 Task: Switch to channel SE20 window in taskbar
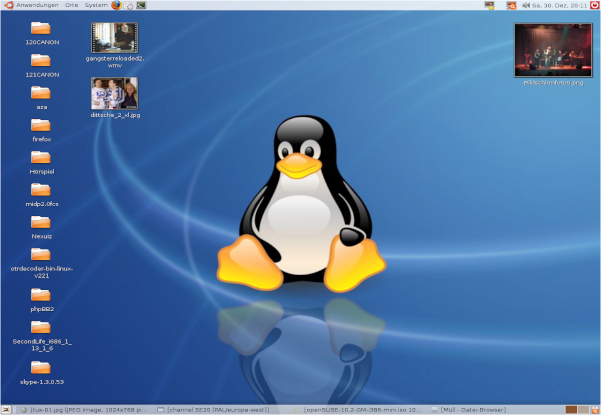click(x=215, y=410)
